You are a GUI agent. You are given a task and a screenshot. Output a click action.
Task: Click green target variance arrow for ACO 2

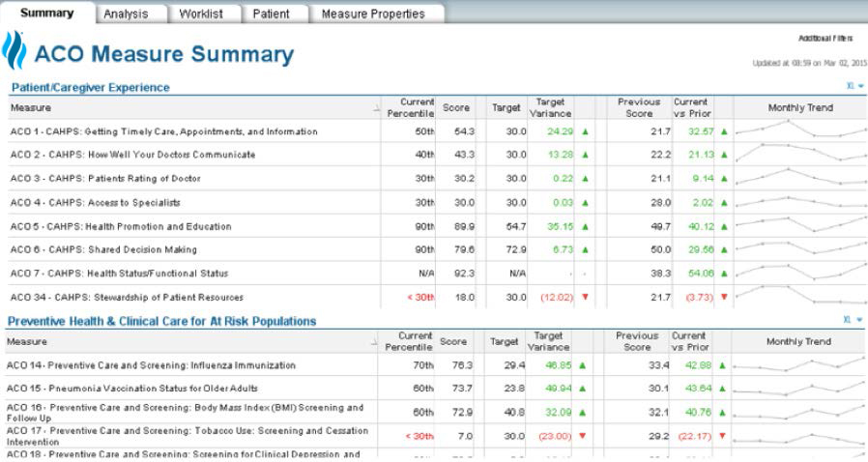[x=585, y=155]
